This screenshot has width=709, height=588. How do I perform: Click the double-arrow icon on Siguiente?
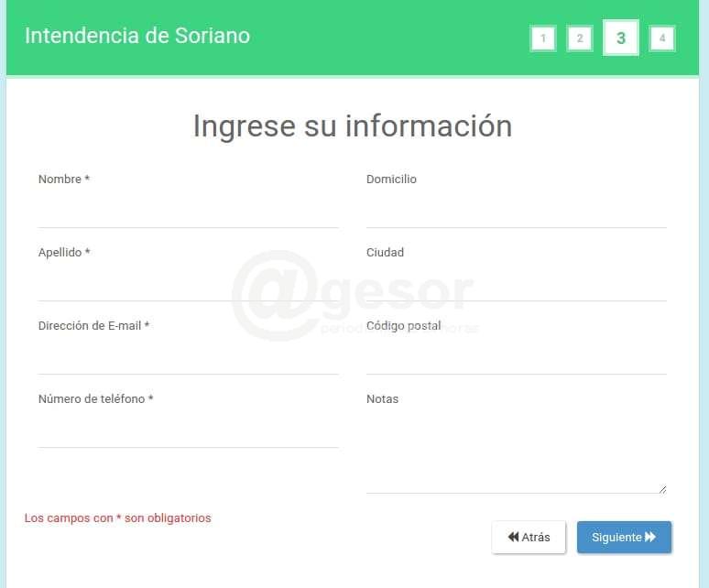point(650,538)
